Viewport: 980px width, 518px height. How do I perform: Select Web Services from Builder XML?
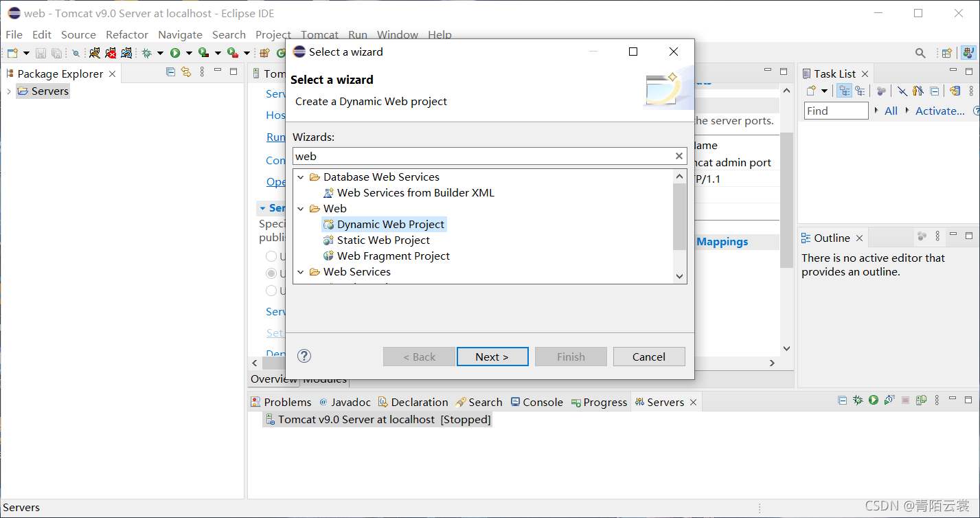pos(409,192)
